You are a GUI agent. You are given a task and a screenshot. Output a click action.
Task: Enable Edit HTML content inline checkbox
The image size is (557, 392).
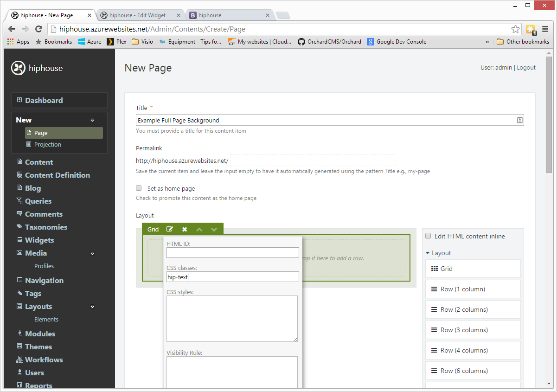[x=429, y=236]
